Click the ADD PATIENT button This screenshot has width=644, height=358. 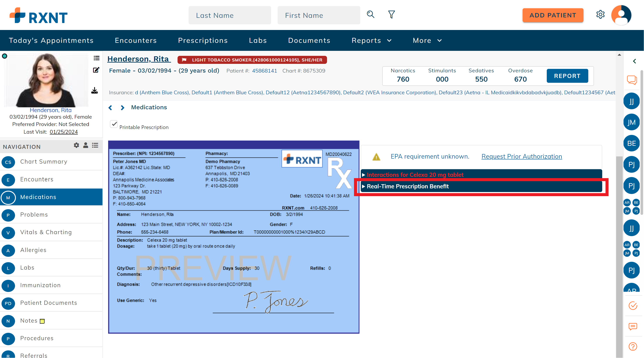553,15
